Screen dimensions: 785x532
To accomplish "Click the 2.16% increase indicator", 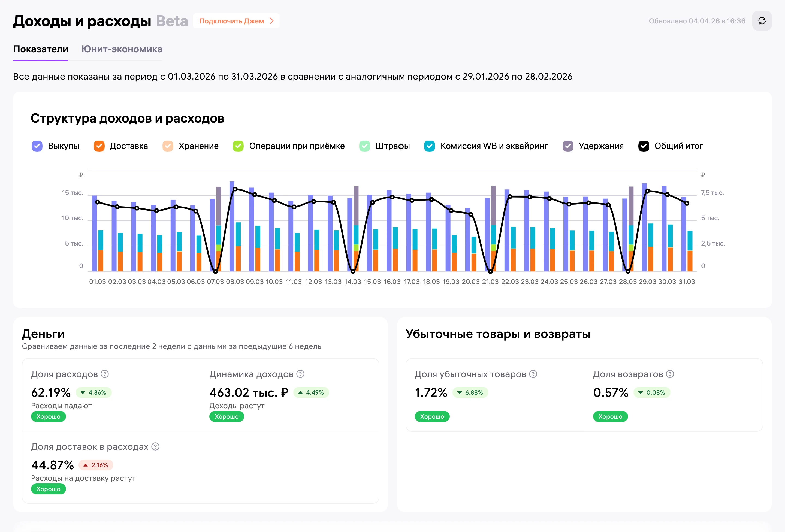I will click(x=96, y=465).
